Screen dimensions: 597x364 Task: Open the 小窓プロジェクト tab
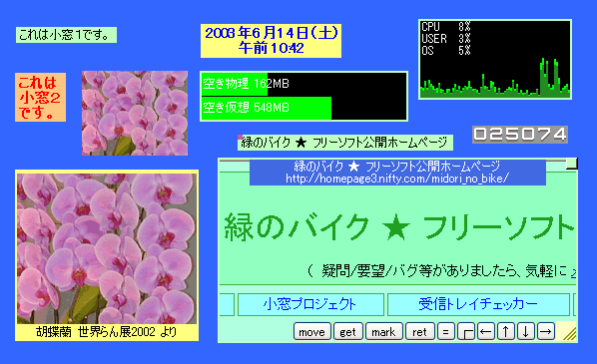(x=310, y=304)
